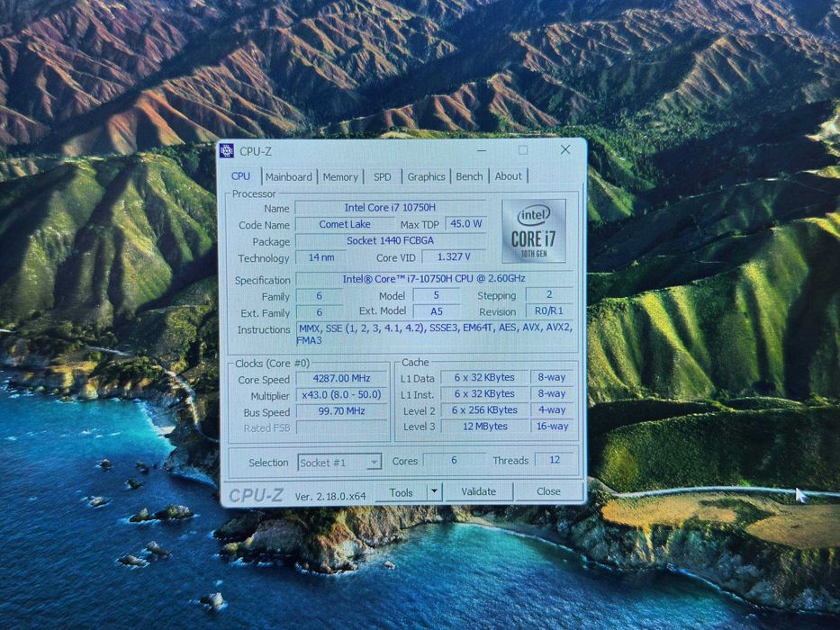The width and height of the screenshot is (840, 630).
Task: Click the Level 3 16-way associativity value
Action: 552,426
